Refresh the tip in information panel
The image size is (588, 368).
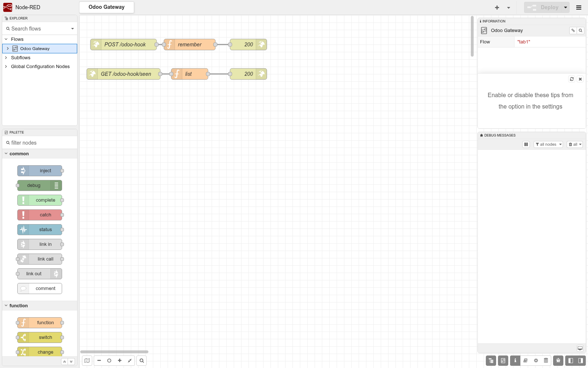click(572, 79)
